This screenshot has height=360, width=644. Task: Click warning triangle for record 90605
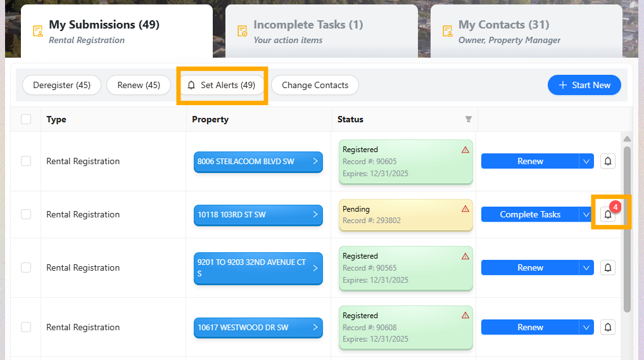coord(465,150)
